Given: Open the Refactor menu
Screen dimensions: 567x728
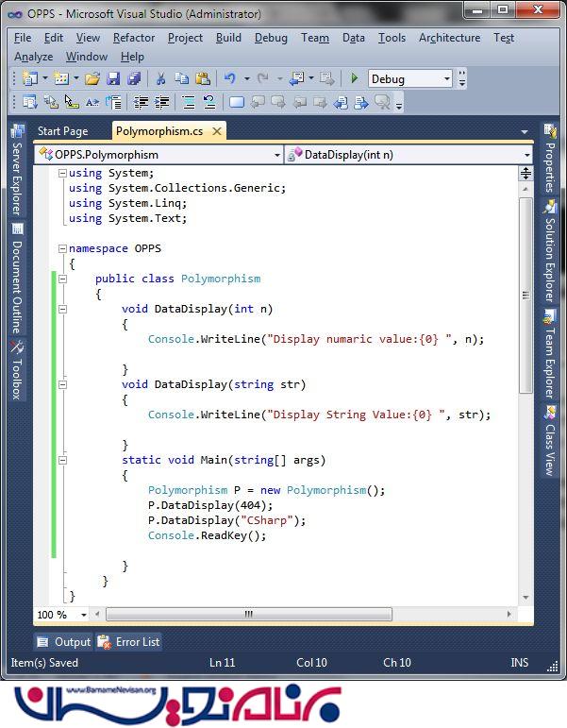Looking at the screenshot, I should tap(133, 38).
